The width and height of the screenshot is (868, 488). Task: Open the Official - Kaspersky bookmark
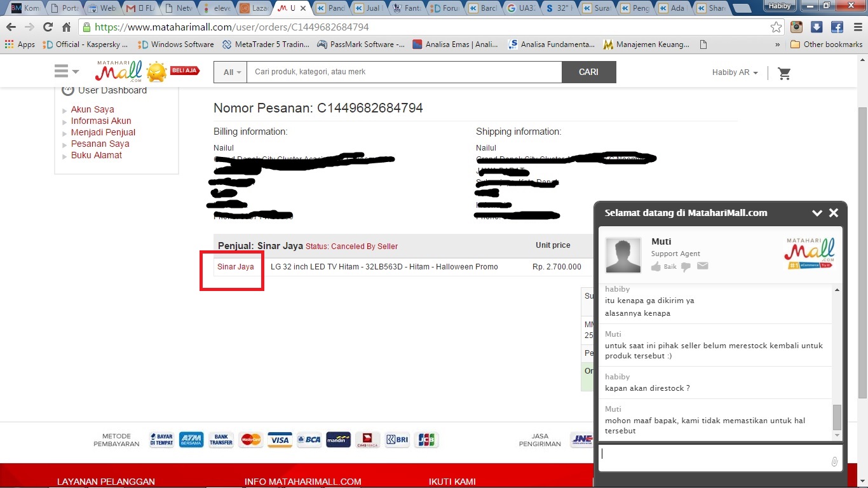click(86, 44)
